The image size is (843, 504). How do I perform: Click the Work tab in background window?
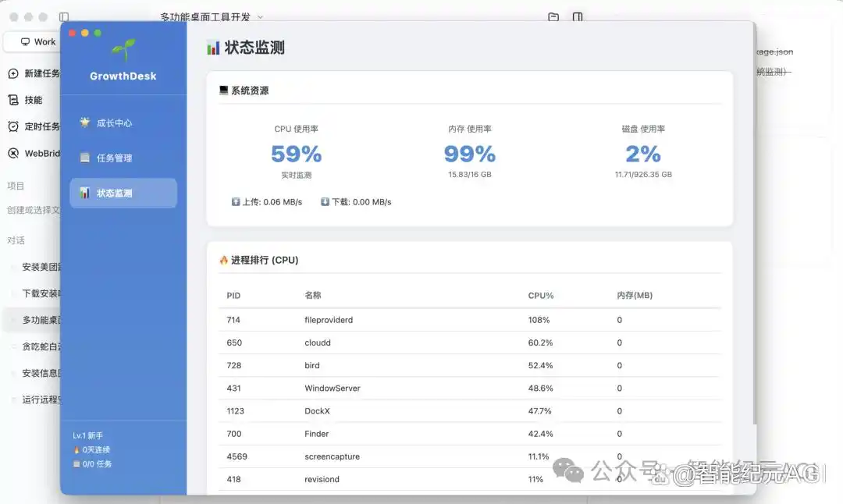37,42
